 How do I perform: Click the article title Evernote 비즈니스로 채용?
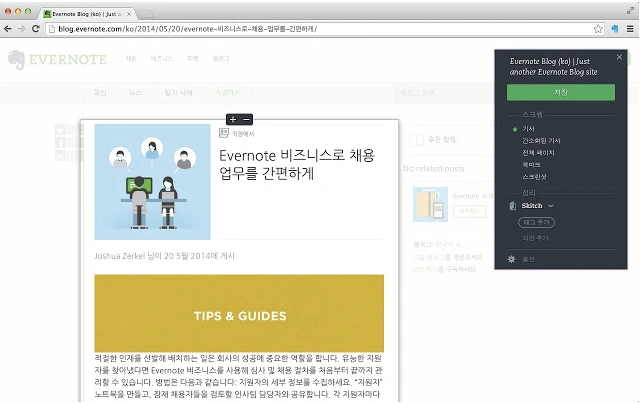[297, 164]
